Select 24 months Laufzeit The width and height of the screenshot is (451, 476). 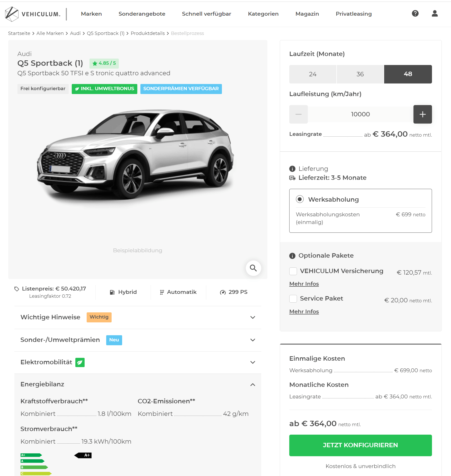click(x=313, y=74)
